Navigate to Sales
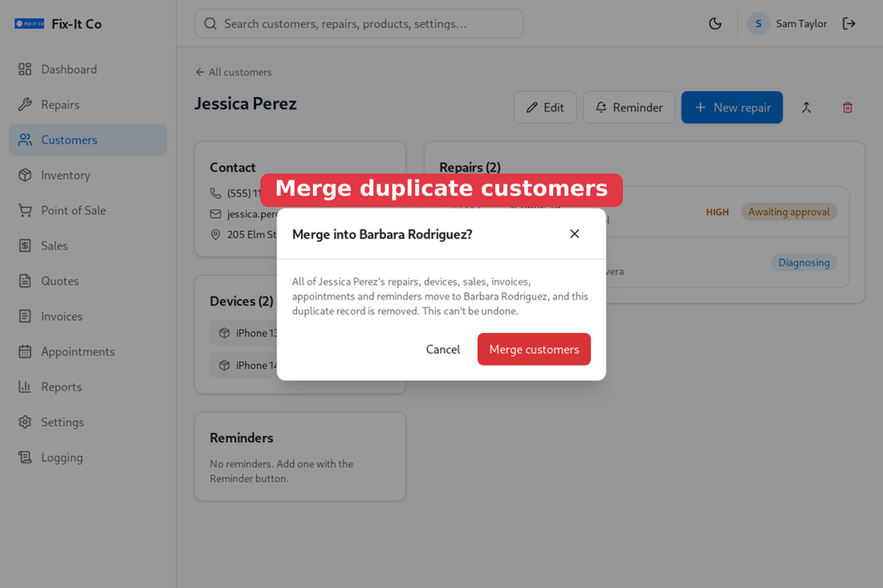Viewport: 883px width, 588px height. coord(87,246)
